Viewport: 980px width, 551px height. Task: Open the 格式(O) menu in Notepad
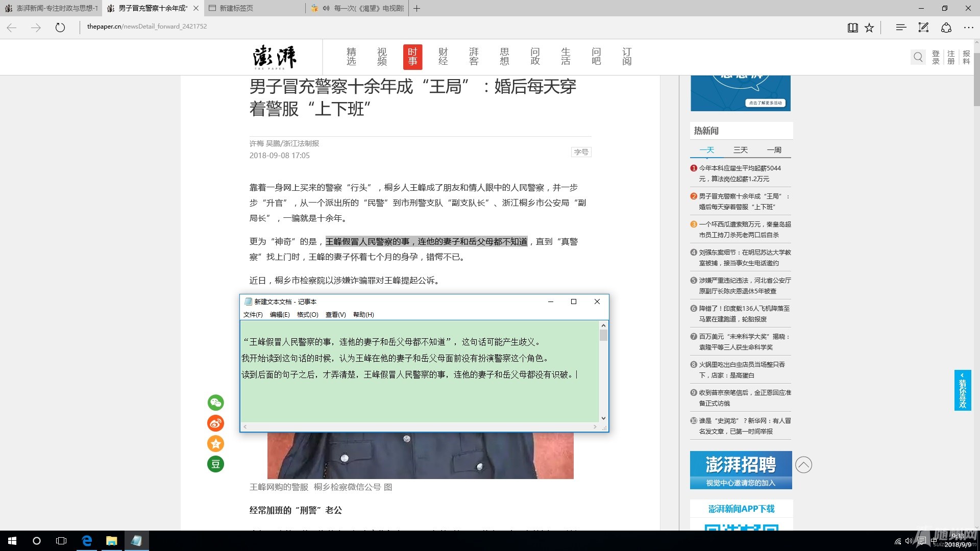click(307, 315)
